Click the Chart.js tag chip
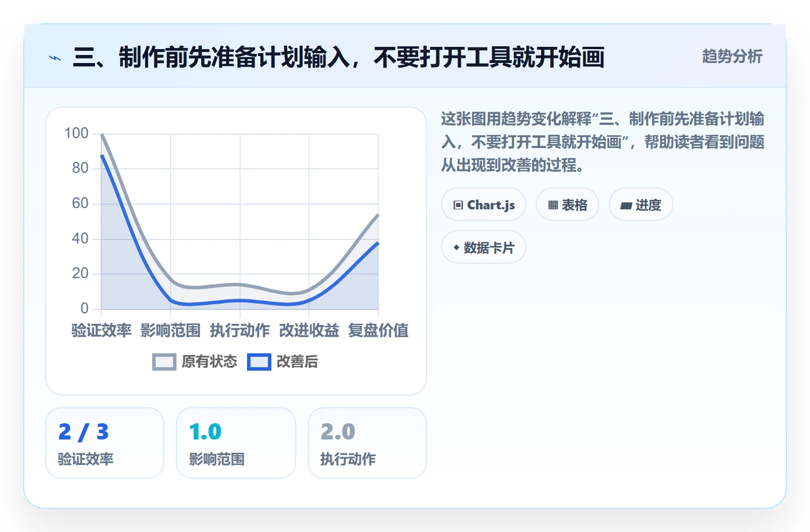The width and height of the screenshot is (810, 532). 484,205
